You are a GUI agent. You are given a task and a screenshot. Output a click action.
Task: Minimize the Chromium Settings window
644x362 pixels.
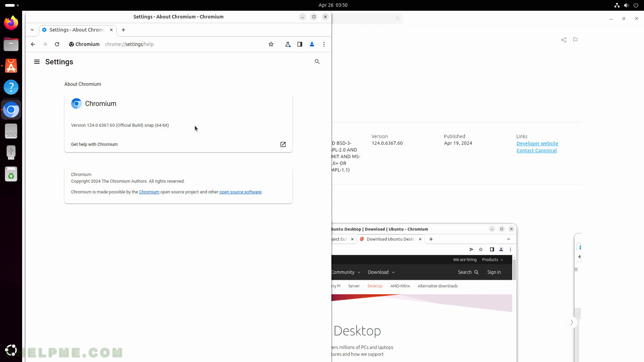tap(303, 17)
